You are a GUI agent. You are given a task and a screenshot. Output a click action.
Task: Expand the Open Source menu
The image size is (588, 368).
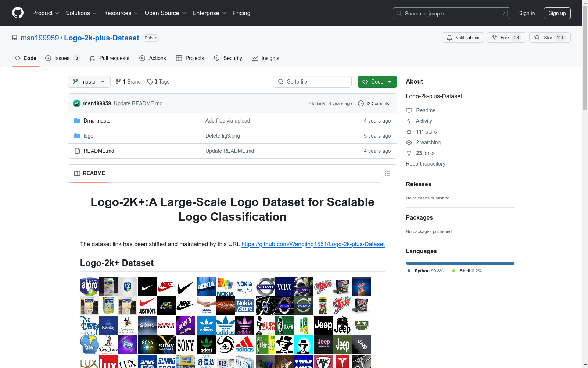[x=165, y=13]
